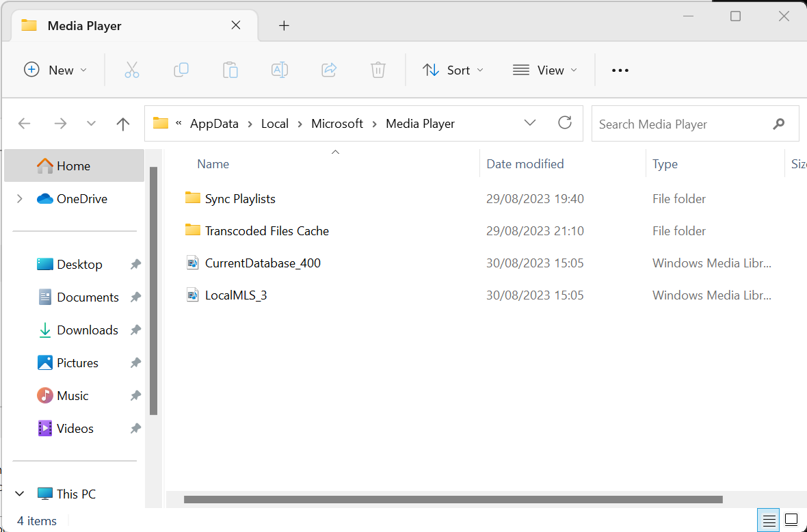Collapse the This PC tree node
Image resolution: width=807 pixels, height=532 pixels.
(20, 494)
